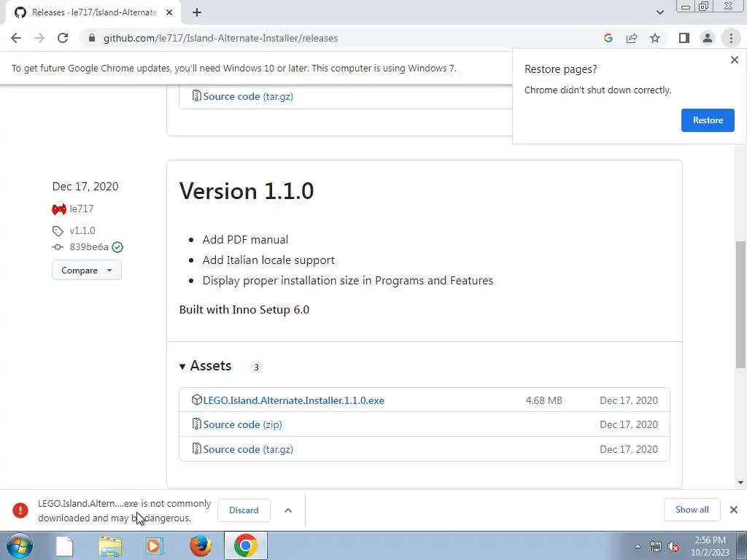747x560 pixels.
Task: Select the Releases le717/Island-Alternate tab
Action: [93, 13]
